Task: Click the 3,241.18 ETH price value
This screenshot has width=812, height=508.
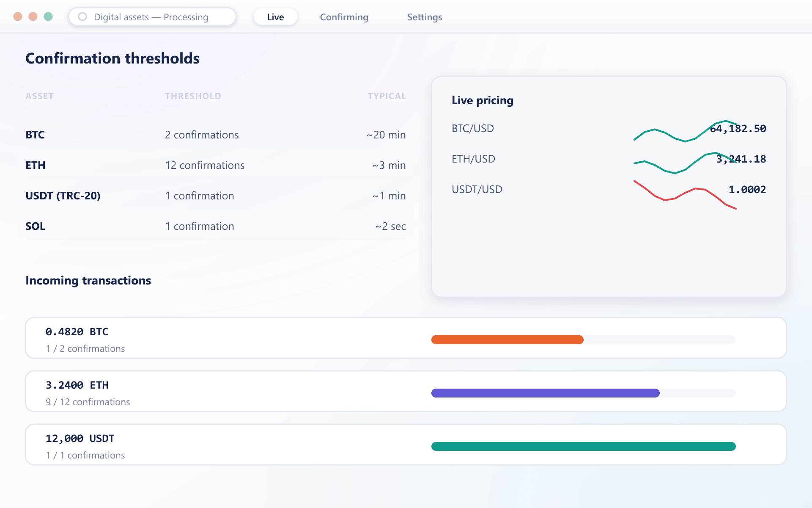Action: 741,159
